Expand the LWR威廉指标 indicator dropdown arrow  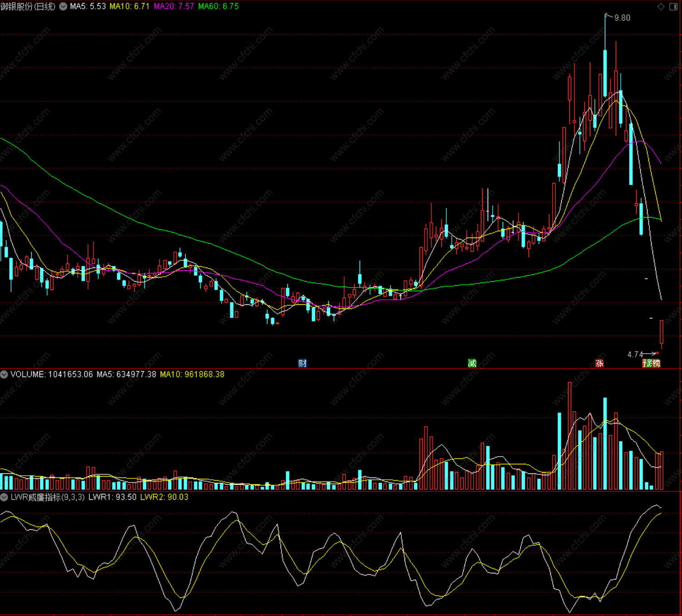[x=4, y=497]
